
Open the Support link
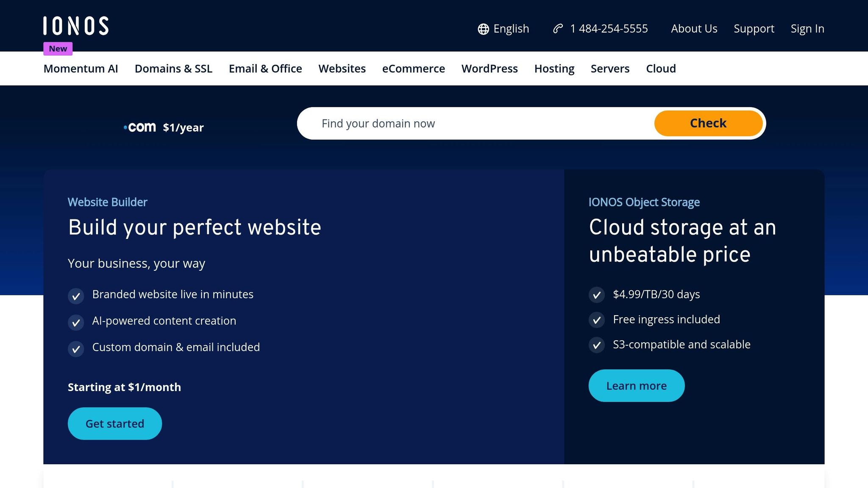tap(754, 29)
